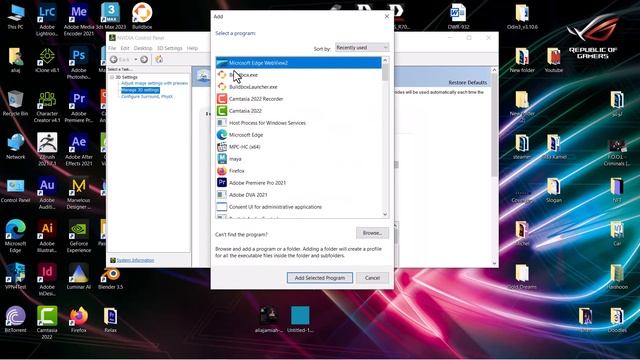Image resolution: width=640 pixels, height=360 pixels.
Task: Select Configure Surround, PhysX tree item
Action: tap(147, 97)
